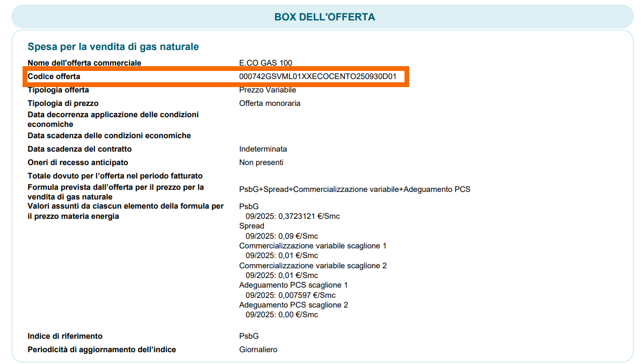644x364 pixels.
Task: Click the 'Codice offerta' label
Action: (x=54, y=76)
